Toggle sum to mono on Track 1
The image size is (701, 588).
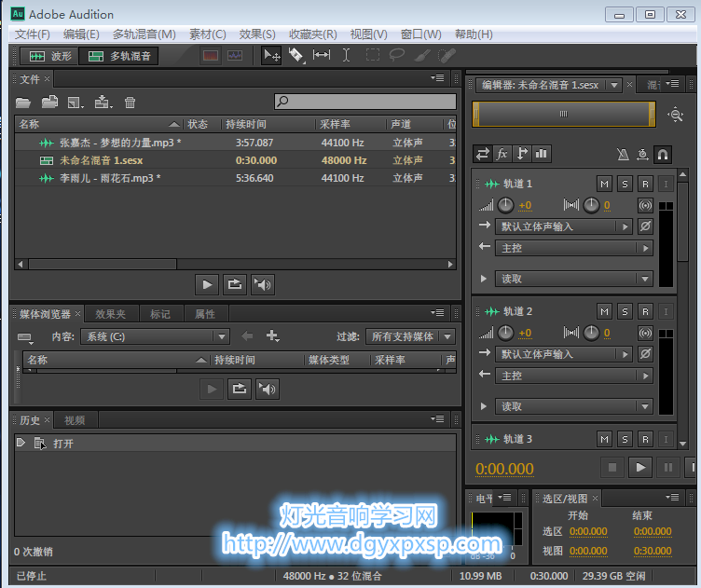tap(645, 206)
